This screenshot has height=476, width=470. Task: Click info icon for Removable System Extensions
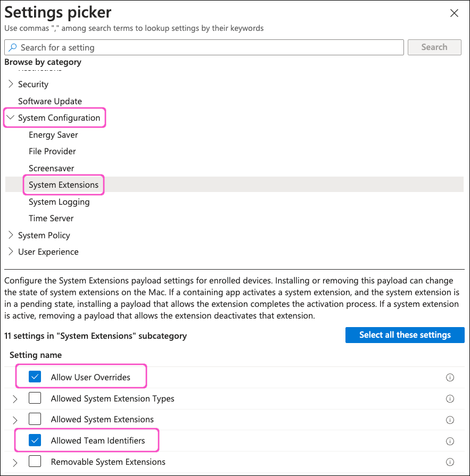click(450, 462)
